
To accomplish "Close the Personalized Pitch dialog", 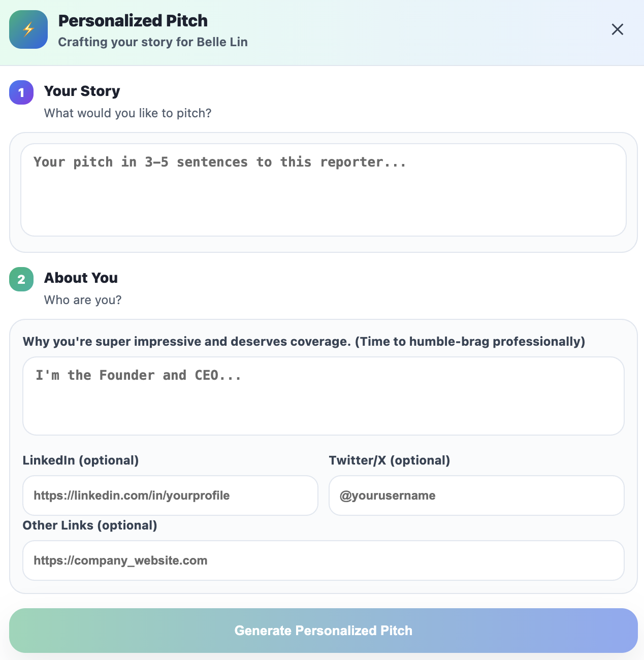I will tap(617, 29).
